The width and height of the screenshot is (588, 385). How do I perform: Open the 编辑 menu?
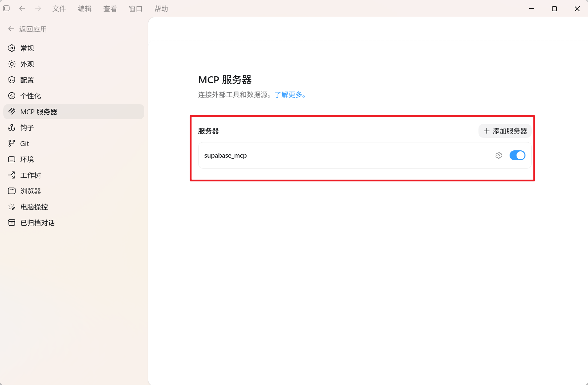[x=85, y=9]
